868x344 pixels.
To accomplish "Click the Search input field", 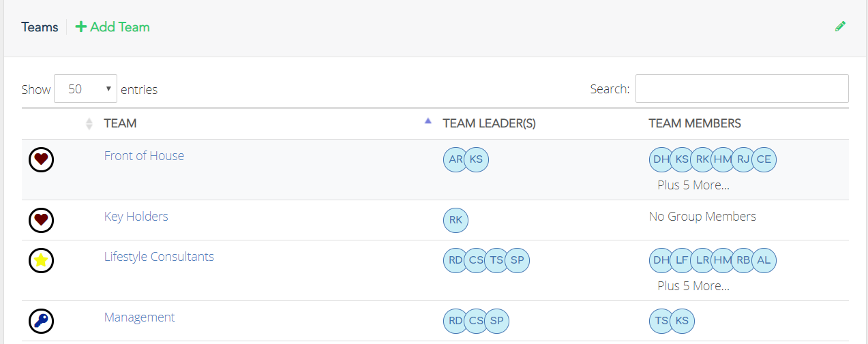I will [x=742, y=89].
